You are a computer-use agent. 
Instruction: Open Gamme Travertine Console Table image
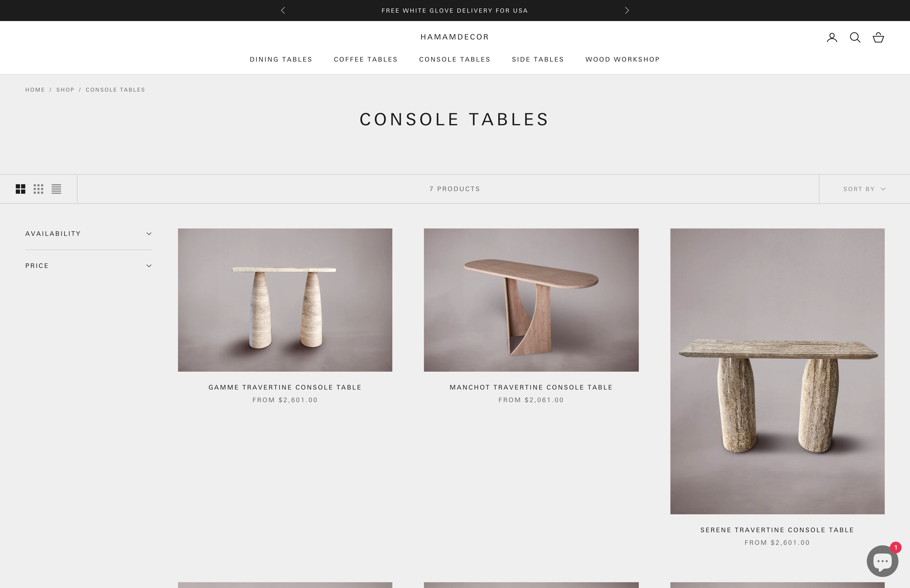pos(285,300)
